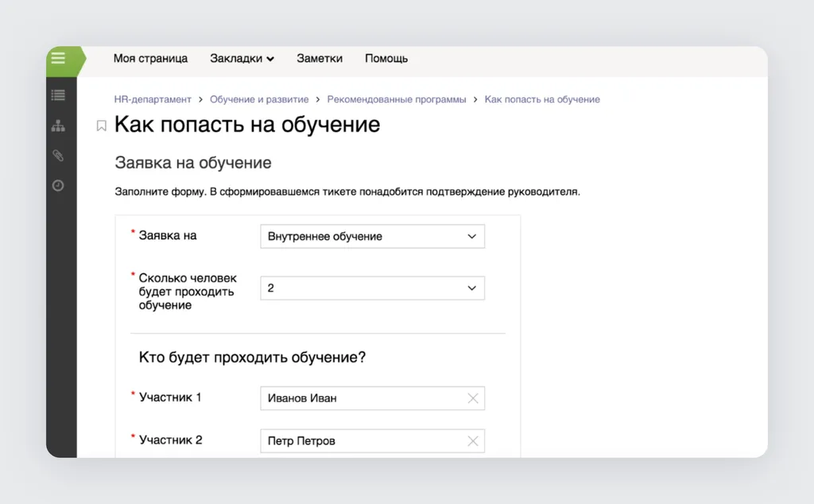Click the Участник 1 input field

point(372,398)
